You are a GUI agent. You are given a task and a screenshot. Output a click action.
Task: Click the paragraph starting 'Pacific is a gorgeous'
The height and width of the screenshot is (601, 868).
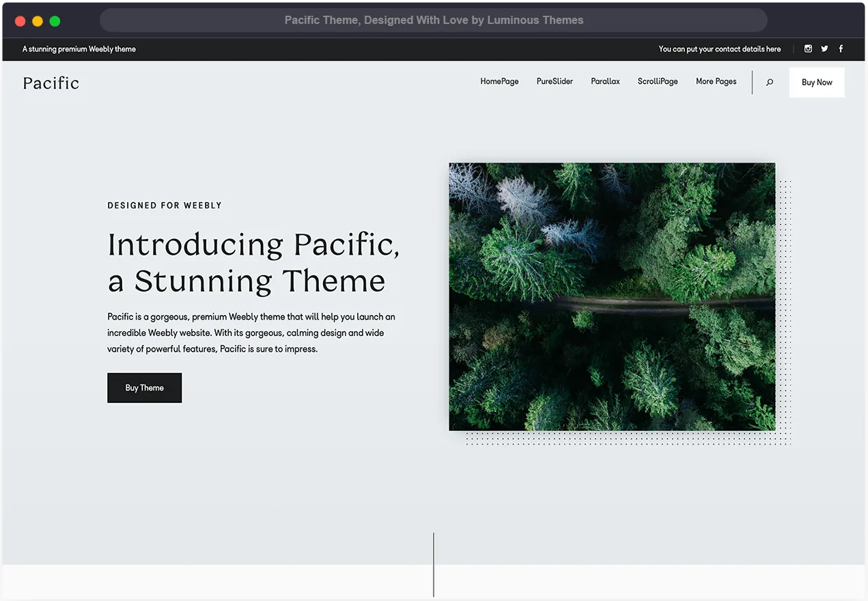251,333
